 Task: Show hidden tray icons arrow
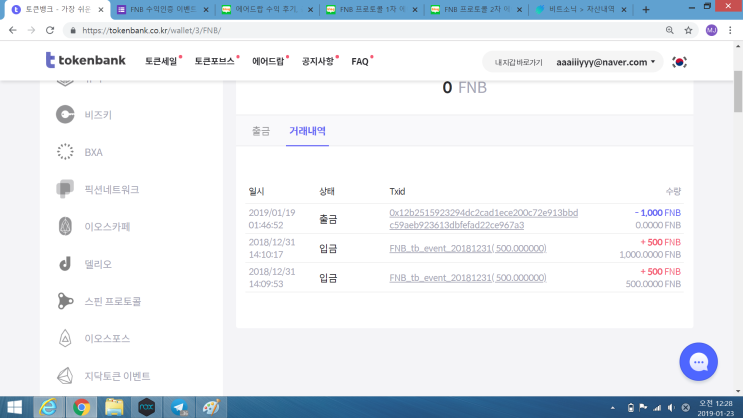point(613,408)
